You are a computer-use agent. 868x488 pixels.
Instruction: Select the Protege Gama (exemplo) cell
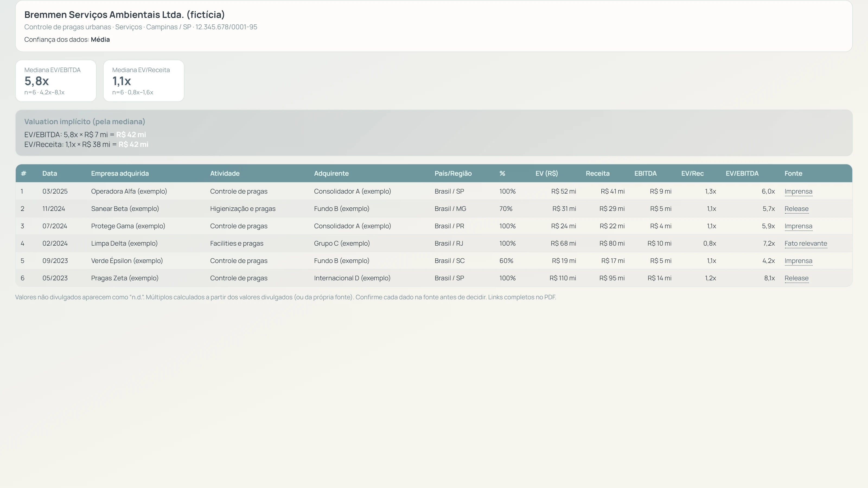[x=128, y=226]
